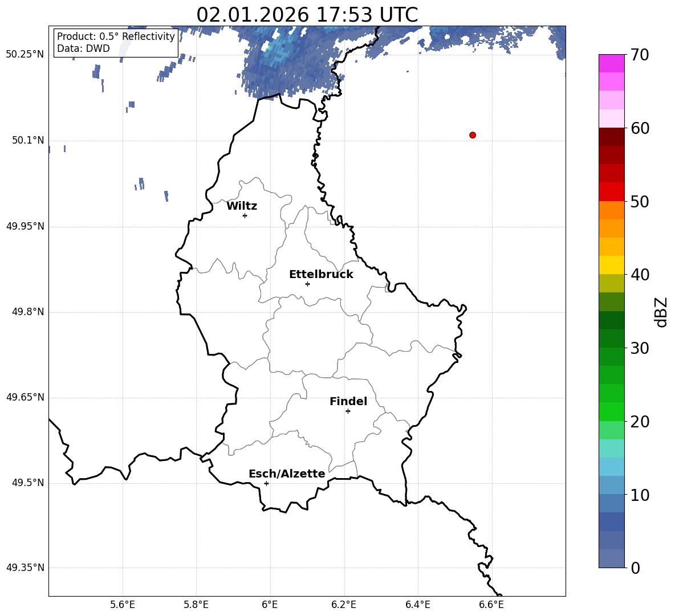
Task: Click the 0 value on the colorbar
Action: click(x=636, y=568)
